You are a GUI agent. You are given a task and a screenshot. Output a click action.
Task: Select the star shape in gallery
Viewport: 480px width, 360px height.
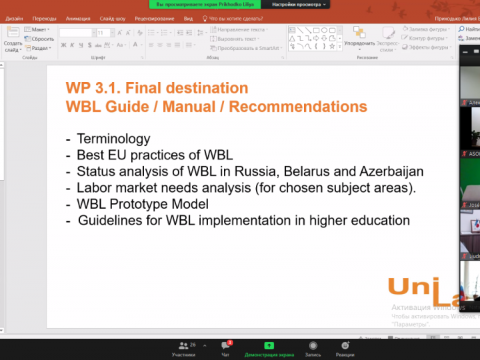coord(332,46)
